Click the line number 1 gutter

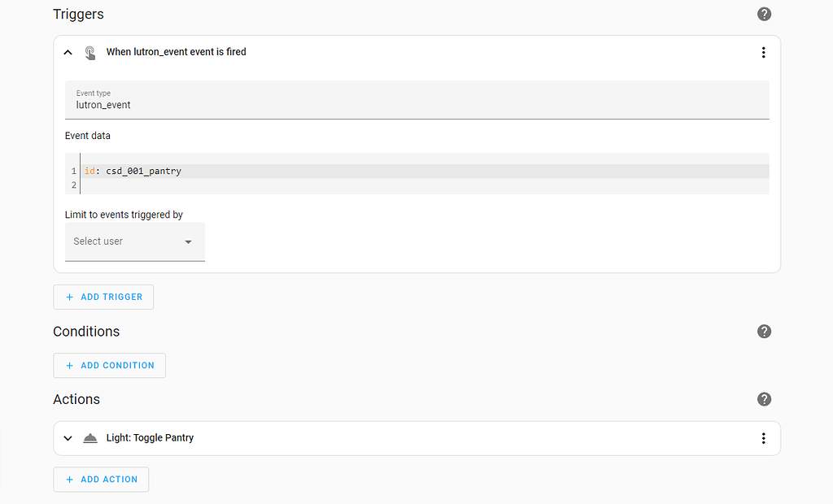(73, 172)
